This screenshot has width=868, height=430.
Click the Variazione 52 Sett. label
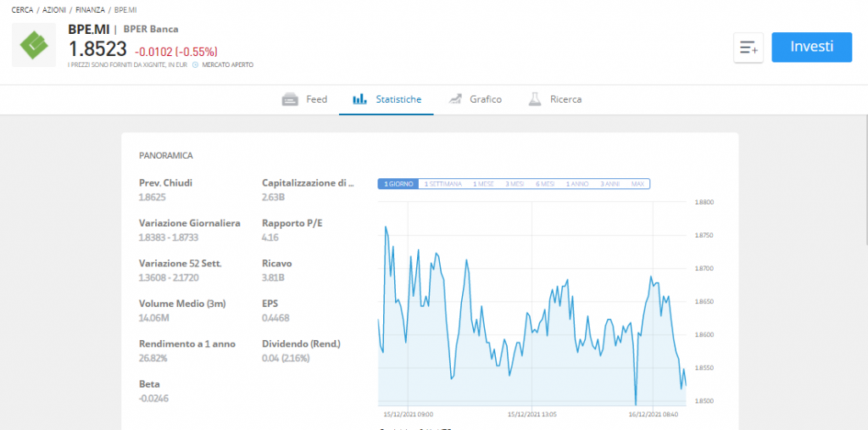180,263
